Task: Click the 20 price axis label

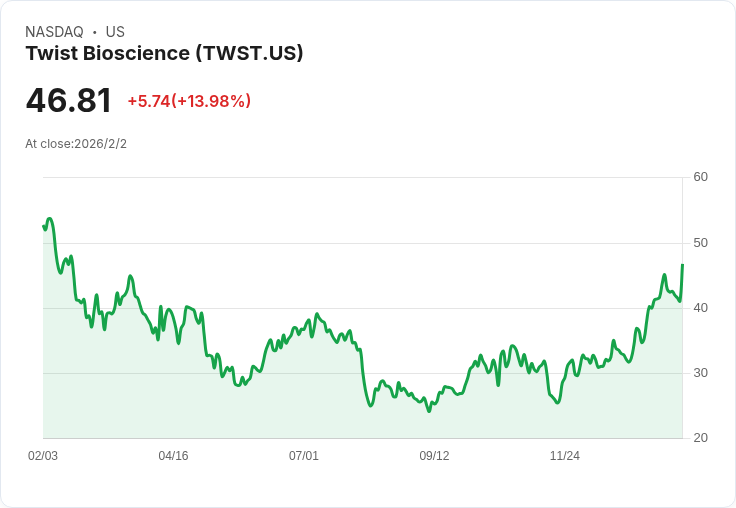Action: (x=700, y=438)
